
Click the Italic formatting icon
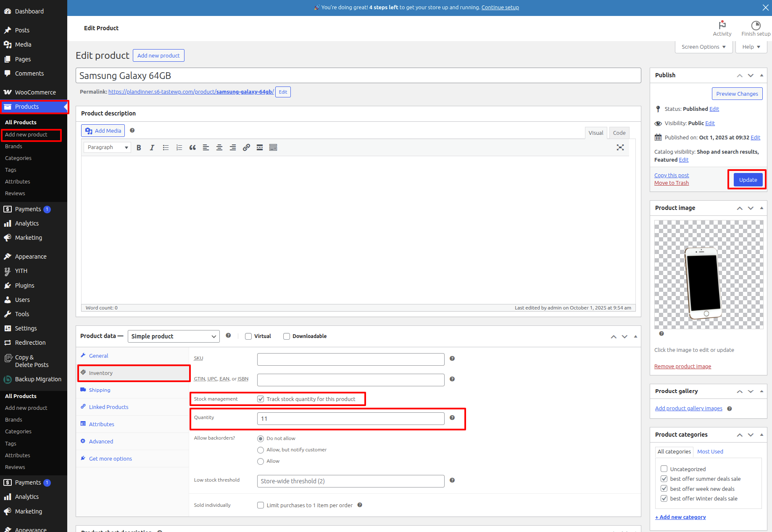click(152, 147)
